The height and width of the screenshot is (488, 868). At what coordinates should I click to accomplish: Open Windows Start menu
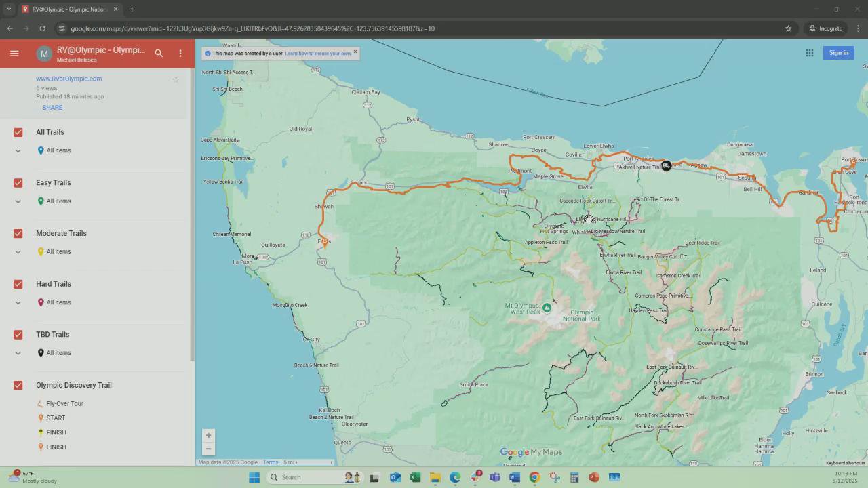point(254,477)
